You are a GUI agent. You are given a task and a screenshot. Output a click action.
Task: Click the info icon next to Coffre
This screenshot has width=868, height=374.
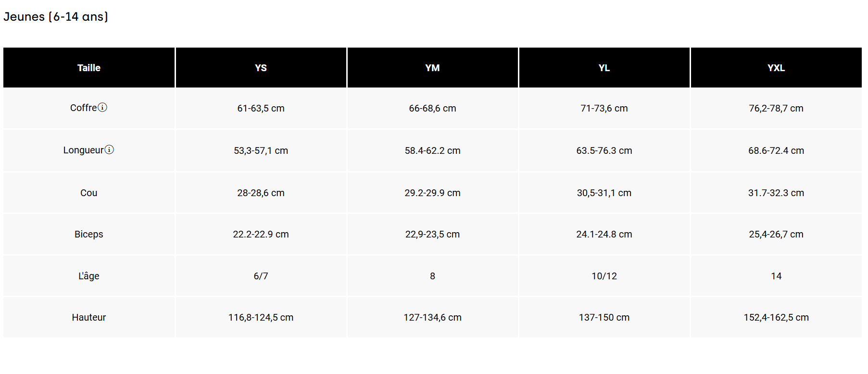(x=102, y=107)
